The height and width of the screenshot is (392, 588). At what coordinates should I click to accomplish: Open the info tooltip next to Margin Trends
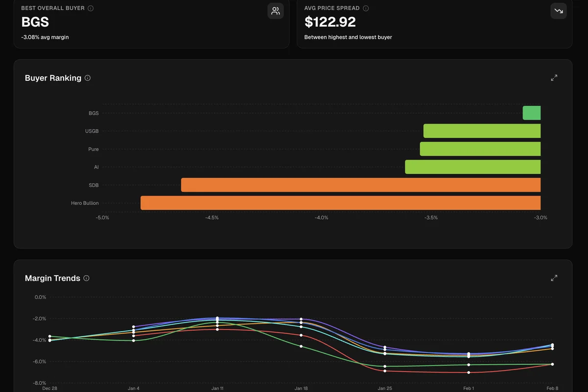pyautogui.click(x=87, y=278)
